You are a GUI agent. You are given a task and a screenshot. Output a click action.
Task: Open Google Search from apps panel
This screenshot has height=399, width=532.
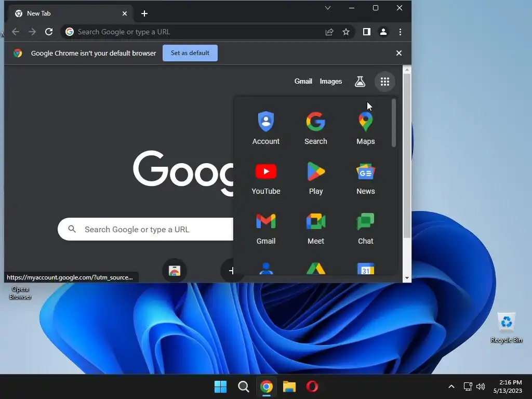[315, 128]
